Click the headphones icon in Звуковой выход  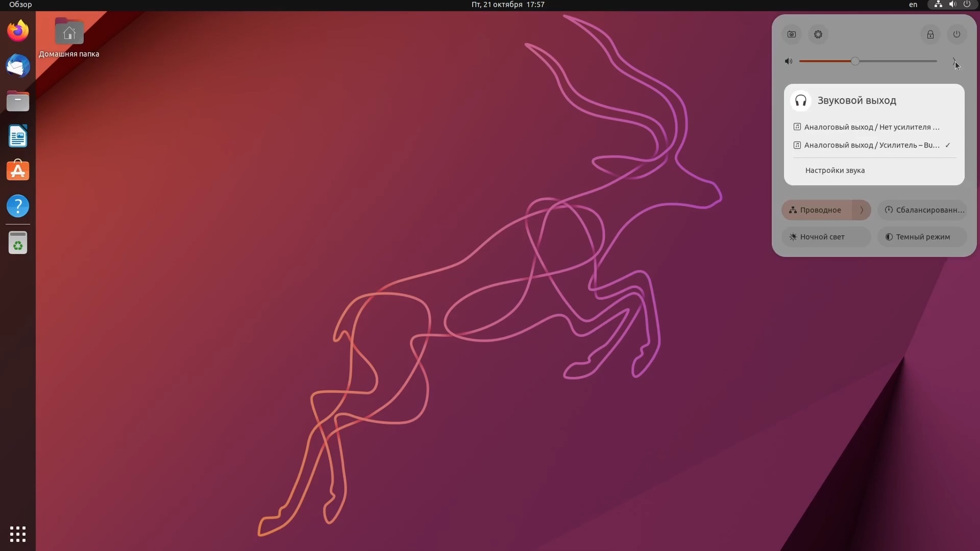pos(801,101)
